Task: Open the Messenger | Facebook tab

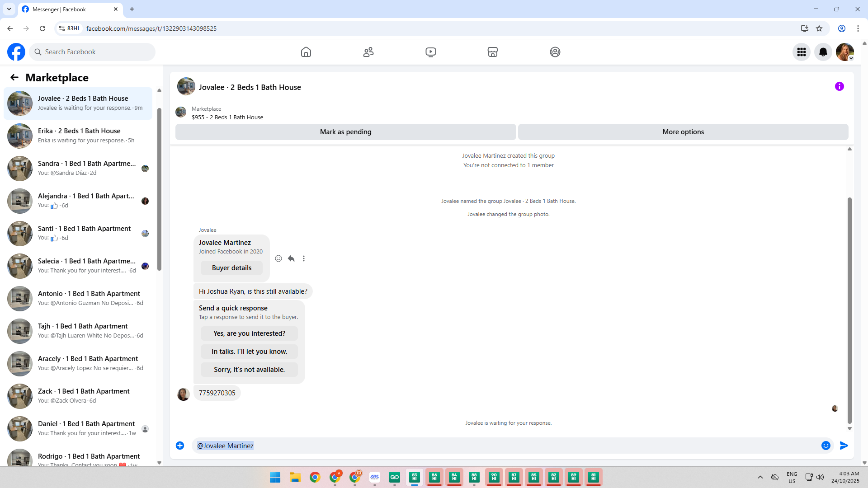Action: (x=70, y=9)
